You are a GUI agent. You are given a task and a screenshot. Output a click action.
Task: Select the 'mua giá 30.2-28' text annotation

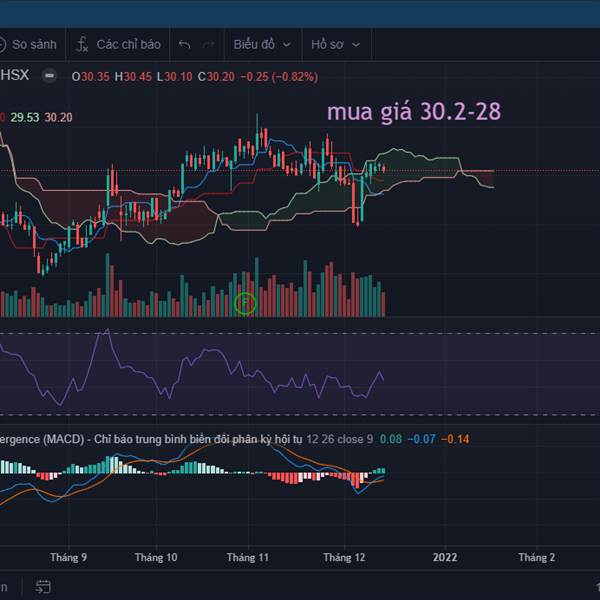pos(414,112)
